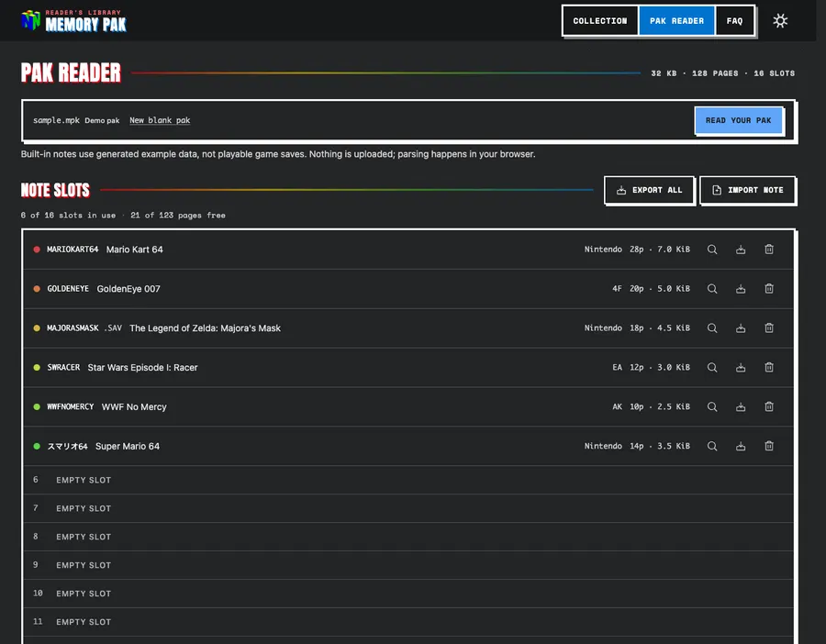Export the Mario Kart 64 note
826x644 pixels.
tap(740, 250)
